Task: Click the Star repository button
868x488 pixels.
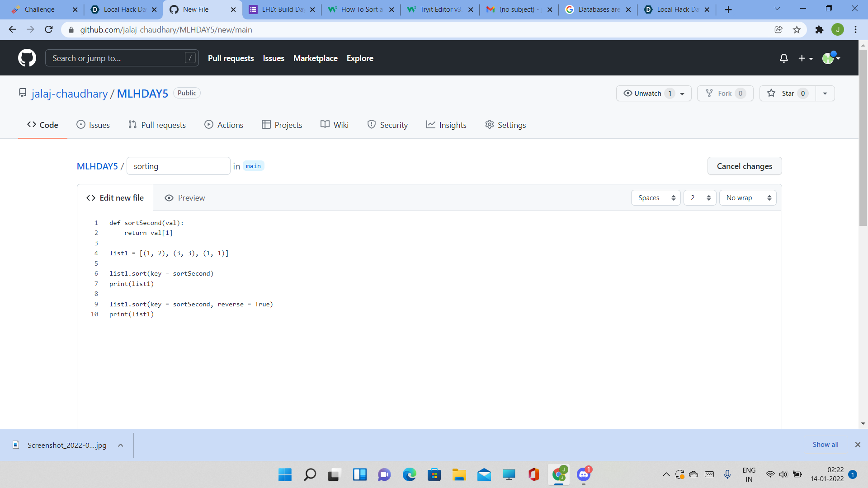Action: pyautogui.click(x=787, y=94)
